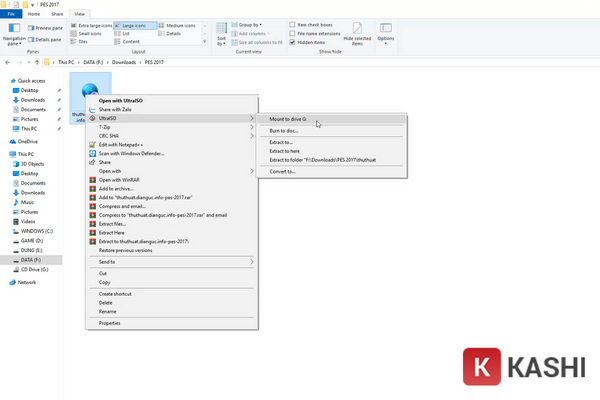Choose Properties from the context menu

pyautogui.click(x=109, y=323)
